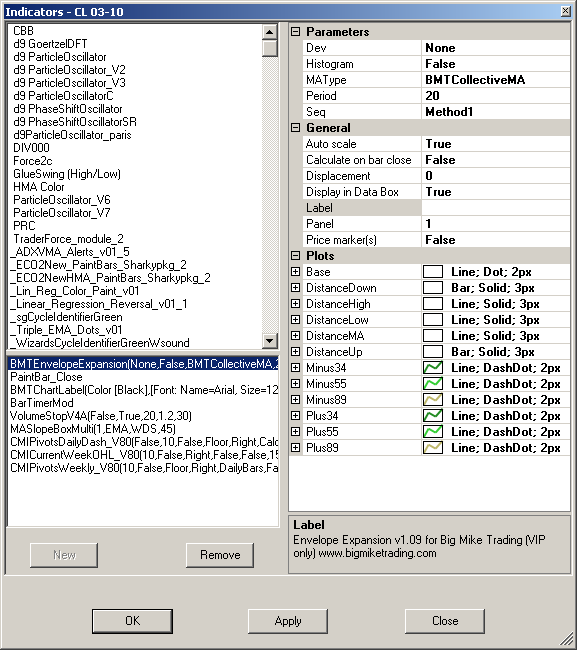Click the indicator list scrollbar thumb
The height and width of the screenshot is (650, 577).
(270, 48)
